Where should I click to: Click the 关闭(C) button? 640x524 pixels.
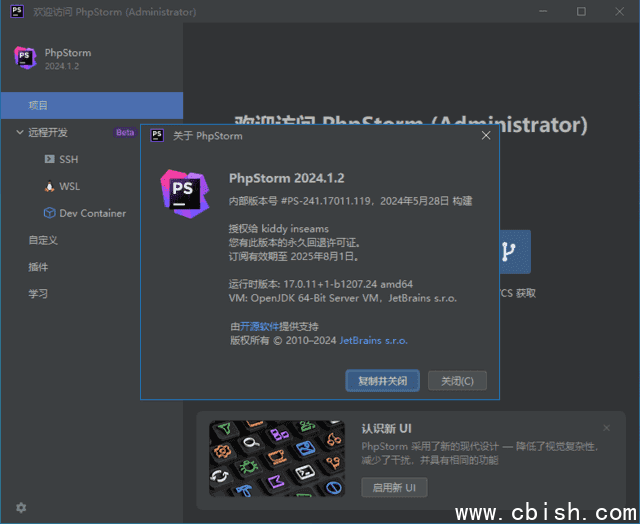point(457,381)
